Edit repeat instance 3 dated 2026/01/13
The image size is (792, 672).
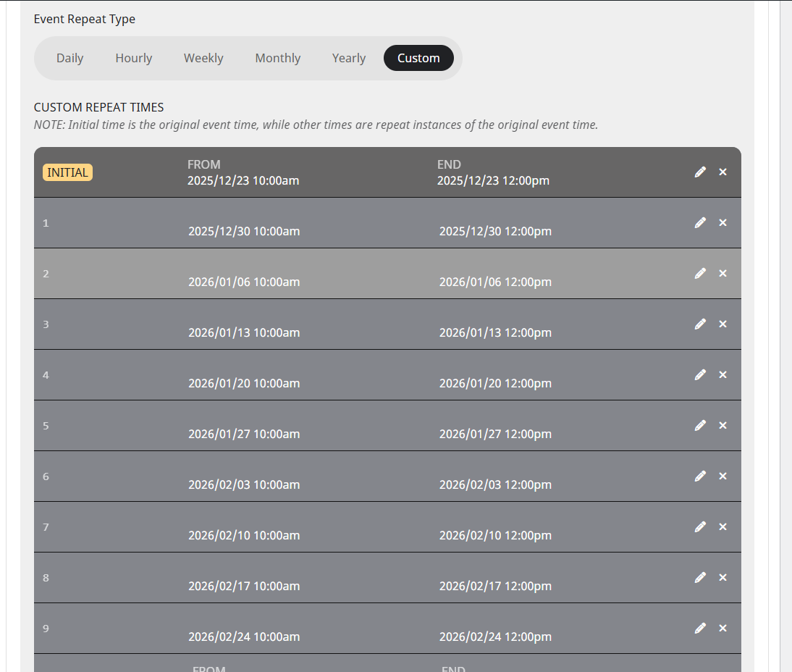(x=700, y=324)
